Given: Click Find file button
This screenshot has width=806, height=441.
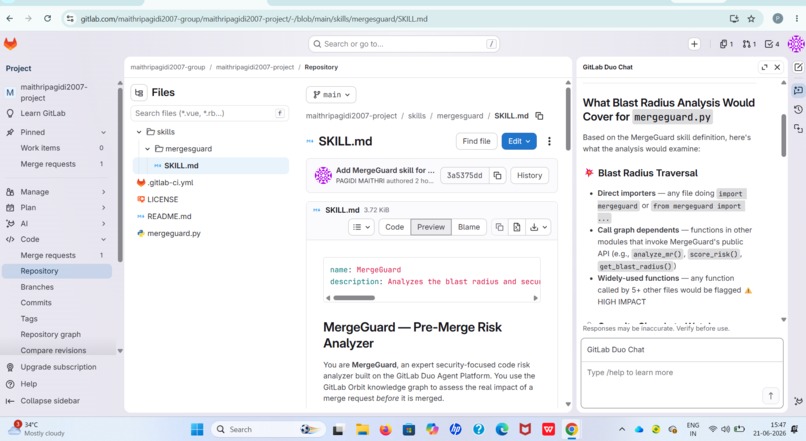Looking at the screenshot, I should pyautogui.click(x=476, y=141).
